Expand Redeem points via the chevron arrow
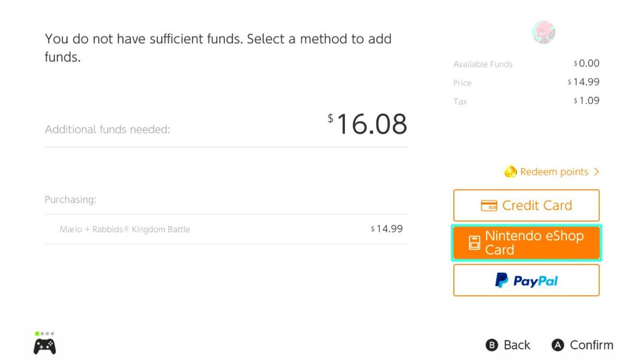644x363 pixels. 596,172
